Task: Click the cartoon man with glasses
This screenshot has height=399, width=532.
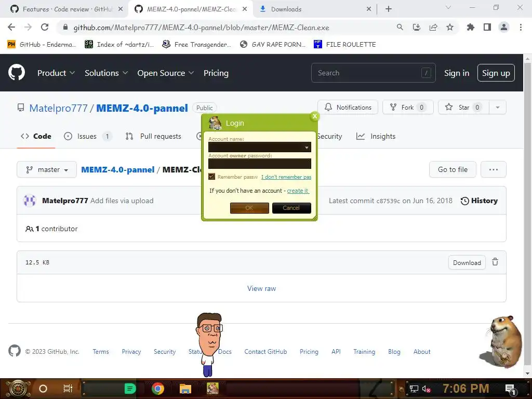Action: click(x=209, y=344)
